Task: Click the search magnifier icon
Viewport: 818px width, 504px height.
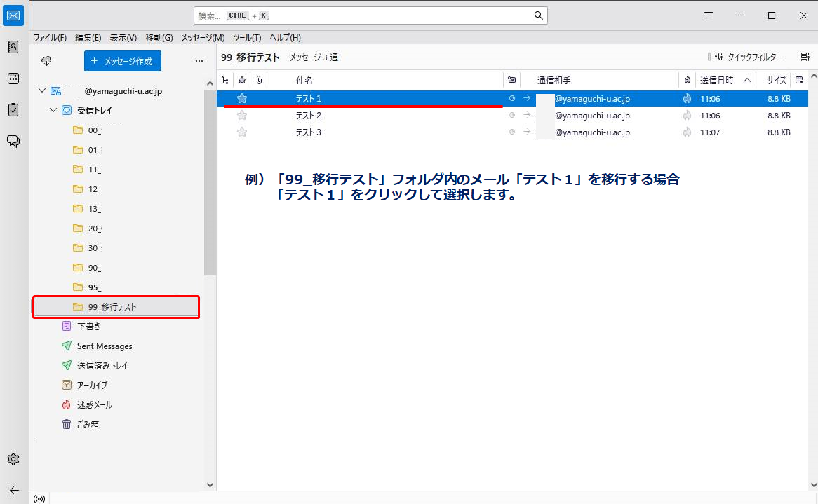Action: [538, 15]
